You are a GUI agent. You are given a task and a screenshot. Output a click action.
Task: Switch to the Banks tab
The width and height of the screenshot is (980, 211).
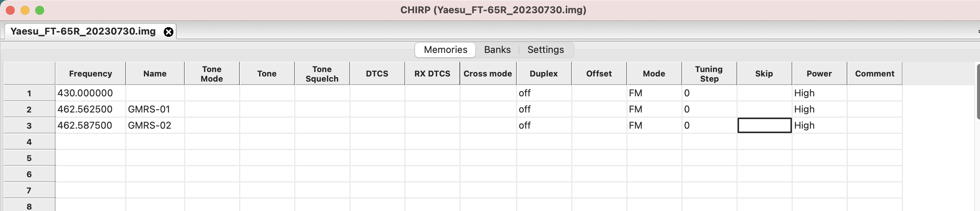(x=497, y=50)
